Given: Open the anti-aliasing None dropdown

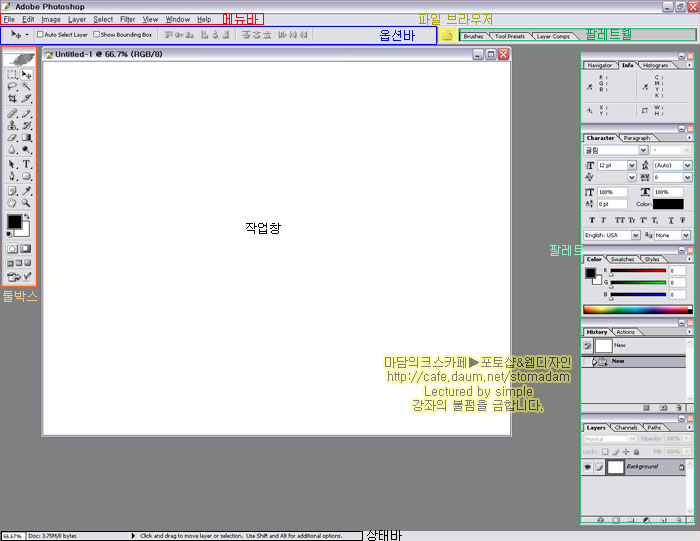Looking at the screenshot, I should tap(686, 235).
